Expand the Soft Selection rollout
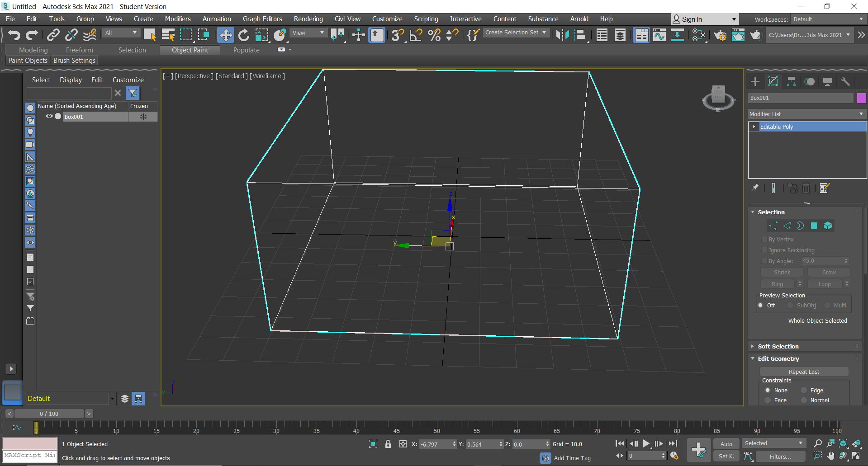 tap(778, 346)
